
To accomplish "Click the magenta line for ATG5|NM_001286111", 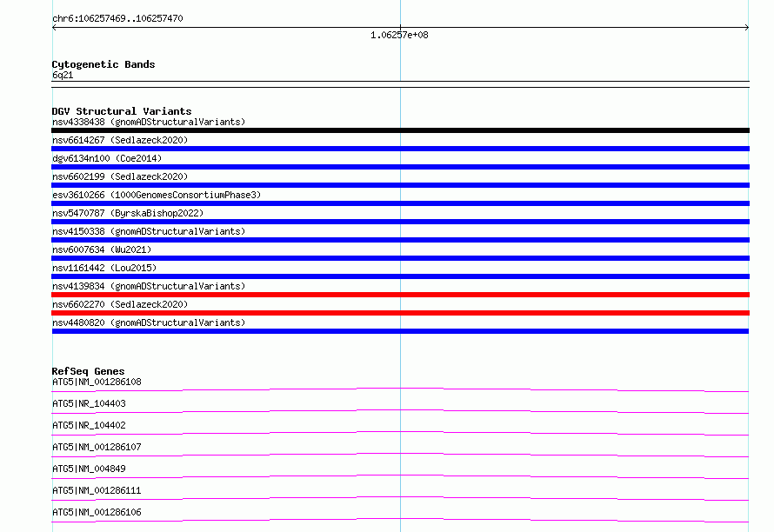I will 400,498.
